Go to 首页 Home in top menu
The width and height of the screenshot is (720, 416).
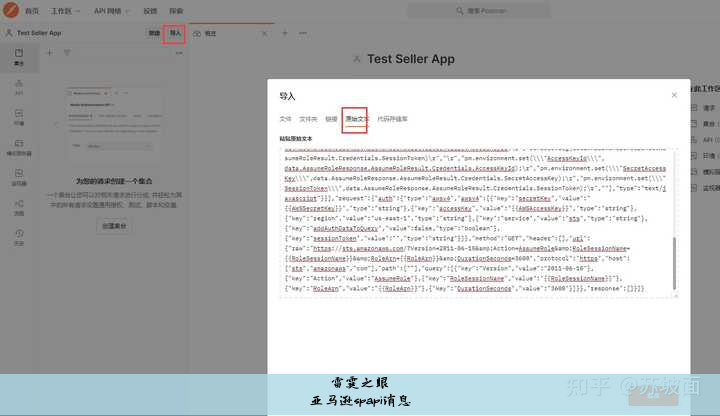click(x=32, y=11)
